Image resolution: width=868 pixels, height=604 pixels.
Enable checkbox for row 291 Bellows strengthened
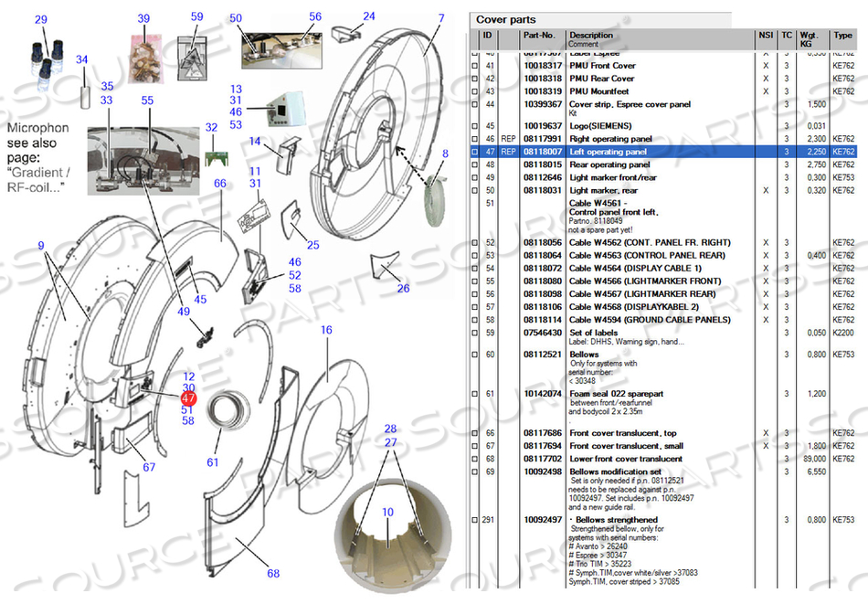pyautogui.click(x=473, y=520)
